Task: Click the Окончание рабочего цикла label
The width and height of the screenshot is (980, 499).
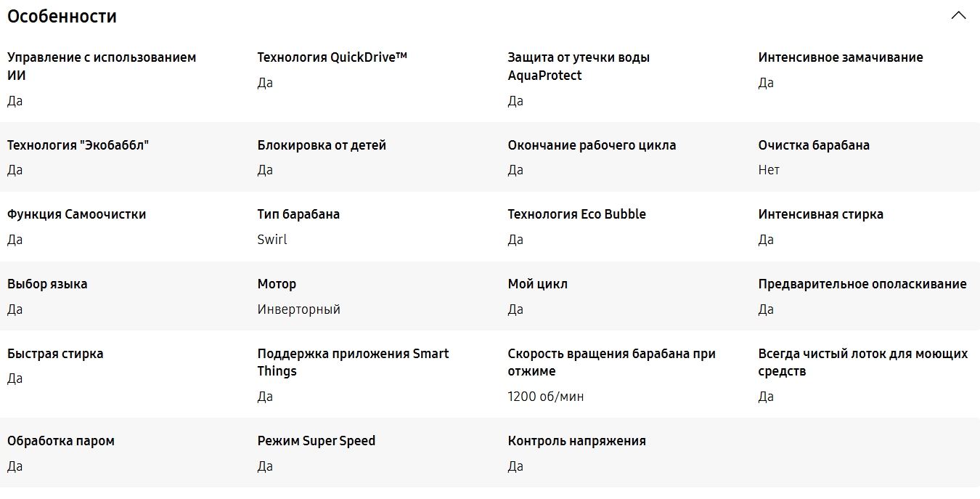Action: pos(592,145)
